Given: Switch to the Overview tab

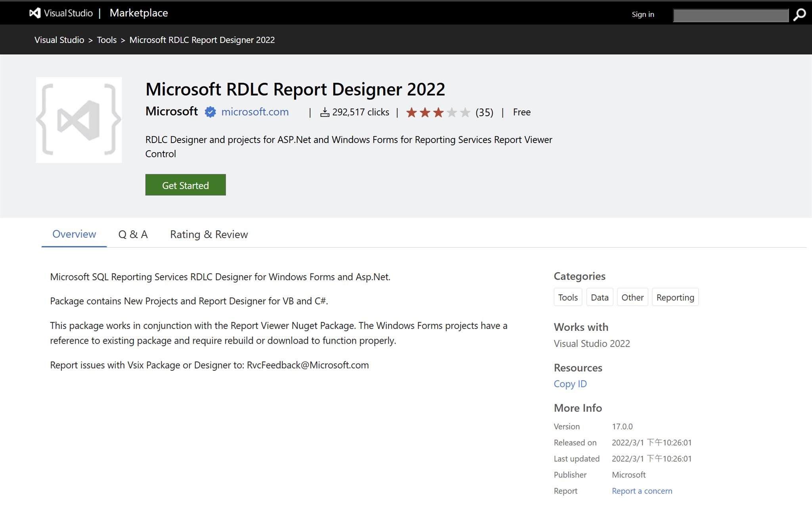Looking at the screenshot, I should (74, 234).
